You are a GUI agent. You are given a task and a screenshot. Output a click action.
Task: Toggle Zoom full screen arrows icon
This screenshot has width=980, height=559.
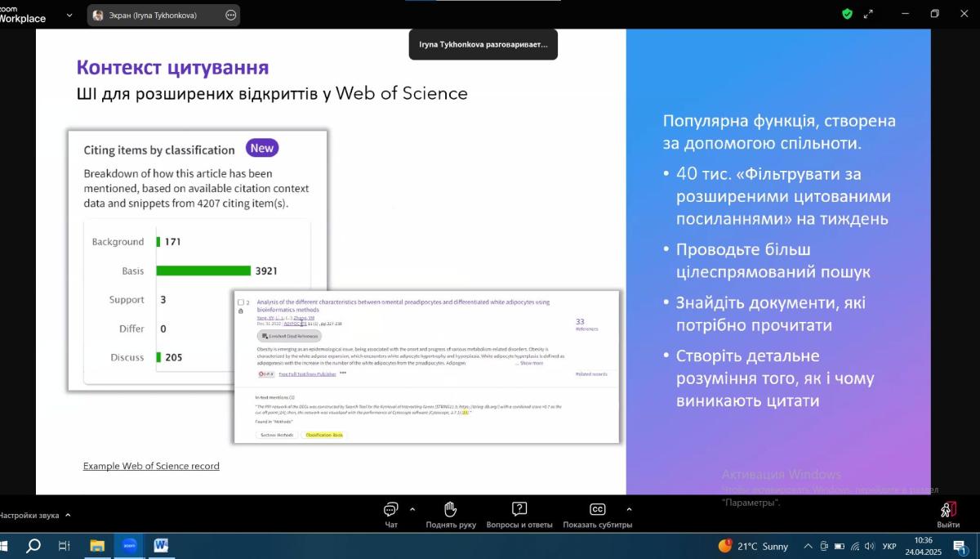869,14
